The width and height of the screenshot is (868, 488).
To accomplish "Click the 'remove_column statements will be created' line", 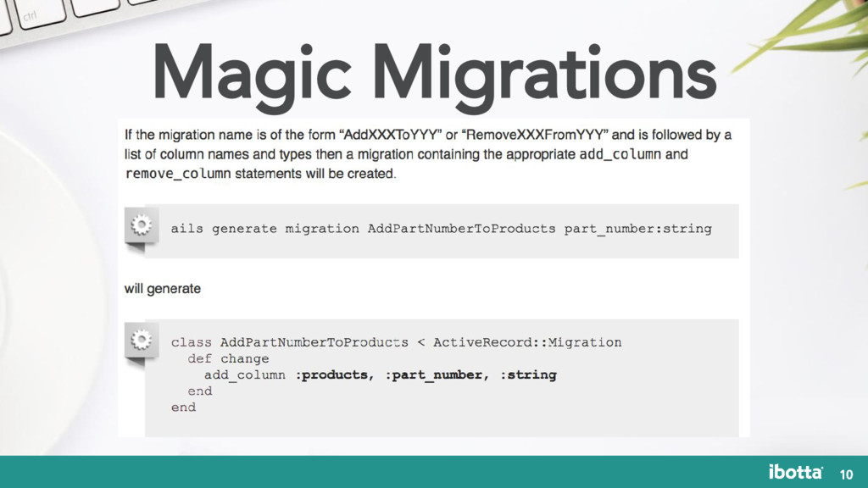I will pyautogui.click(x=261, y=174).
